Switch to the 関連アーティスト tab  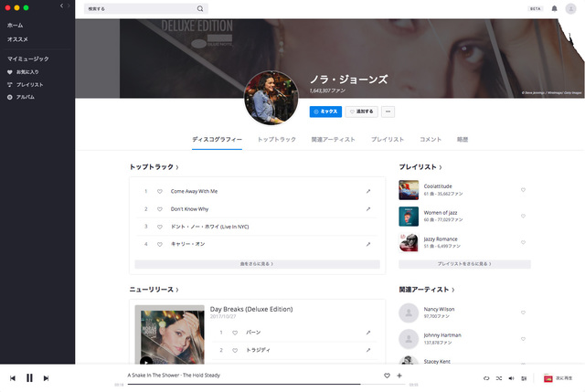333,140
